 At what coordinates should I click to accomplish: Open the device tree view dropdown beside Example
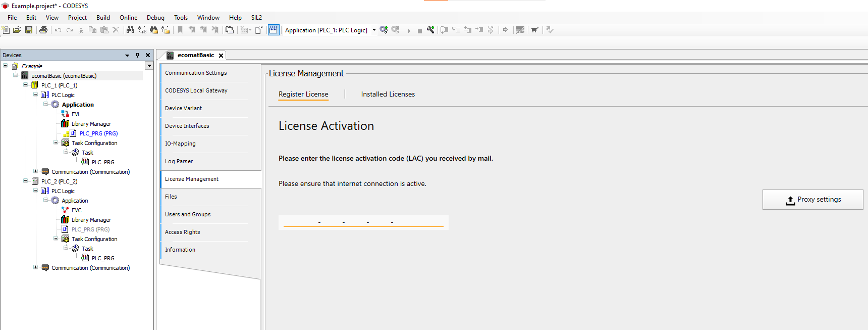pos(149,66)
